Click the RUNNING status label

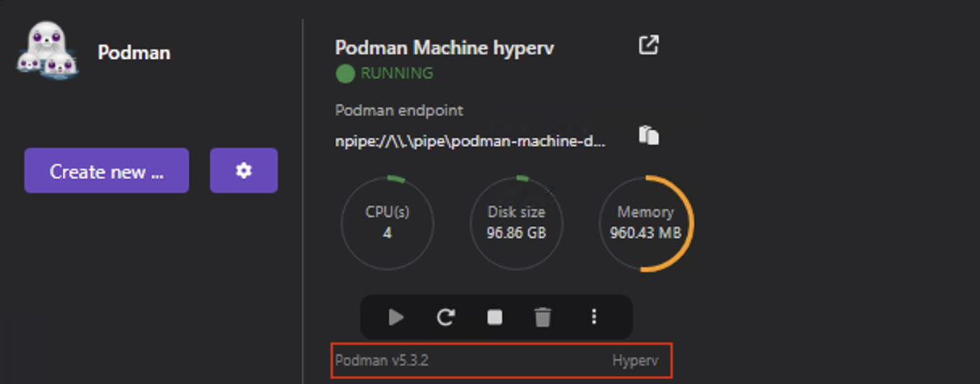[396, 73]
